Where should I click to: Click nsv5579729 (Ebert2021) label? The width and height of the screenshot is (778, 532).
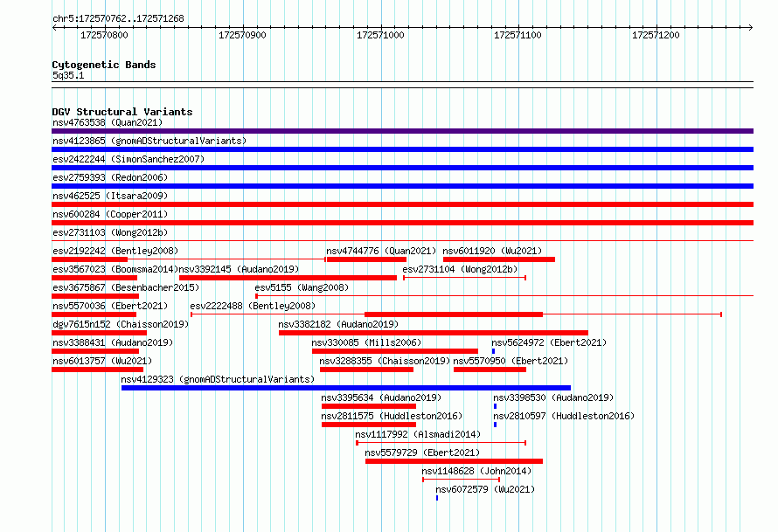422,453
